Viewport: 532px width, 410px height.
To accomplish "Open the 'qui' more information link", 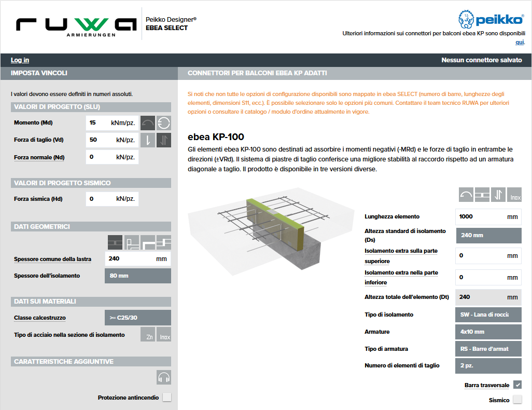I will point(520,42).
